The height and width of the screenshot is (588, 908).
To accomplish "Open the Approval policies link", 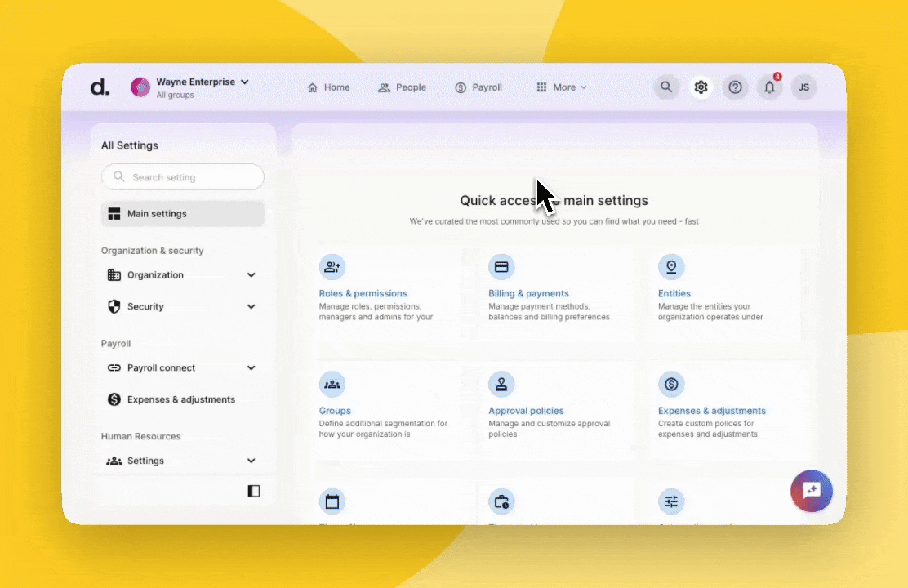I will (x=526, y=411).
